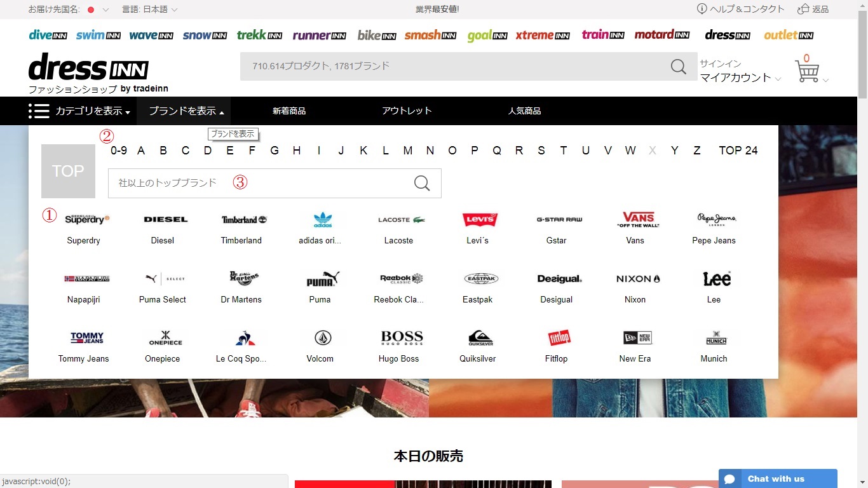Open the アウトレット menu item
The width and height of the screenshot is (868, 488).
407,111
